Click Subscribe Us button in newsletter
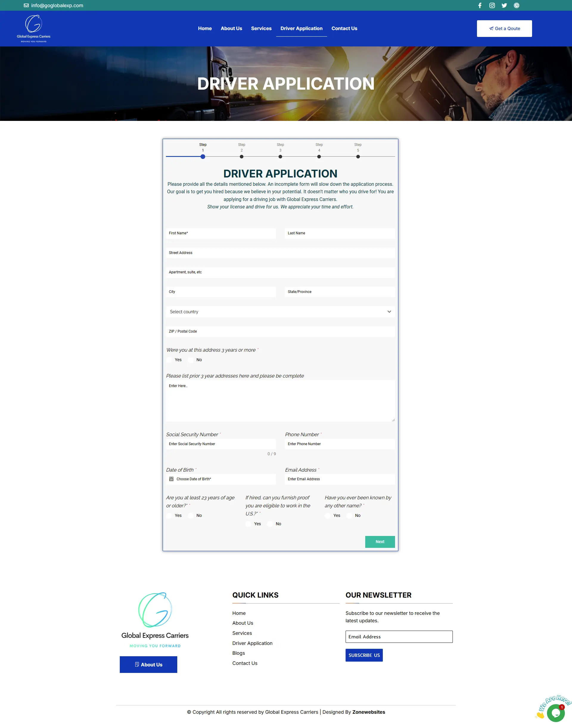 point(364,654)
